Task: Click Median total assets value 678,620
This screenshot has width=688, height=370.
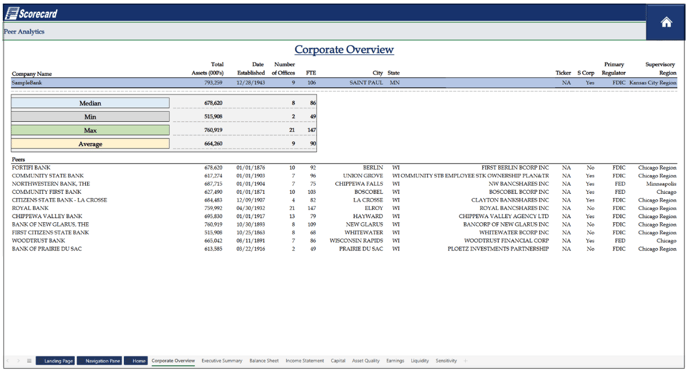Action: [213, 103]
